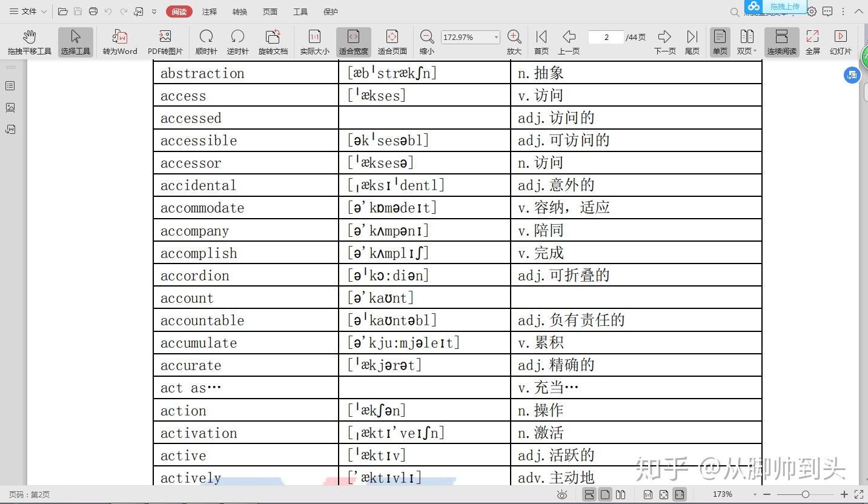Toggle continuous reading (连续阅读) in the toolbar
This screenshot has height=504, width=868.
click(782, 42)
